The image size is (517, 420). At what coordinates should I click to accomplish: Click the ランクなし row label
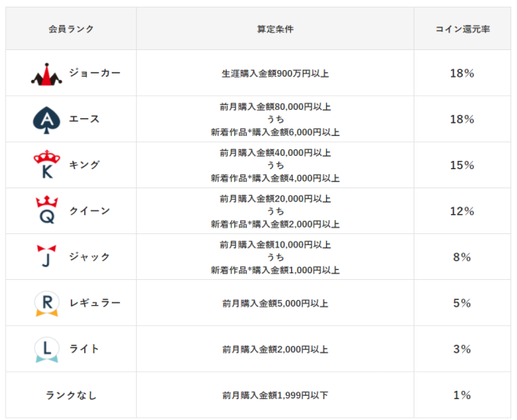coord(71,395)
